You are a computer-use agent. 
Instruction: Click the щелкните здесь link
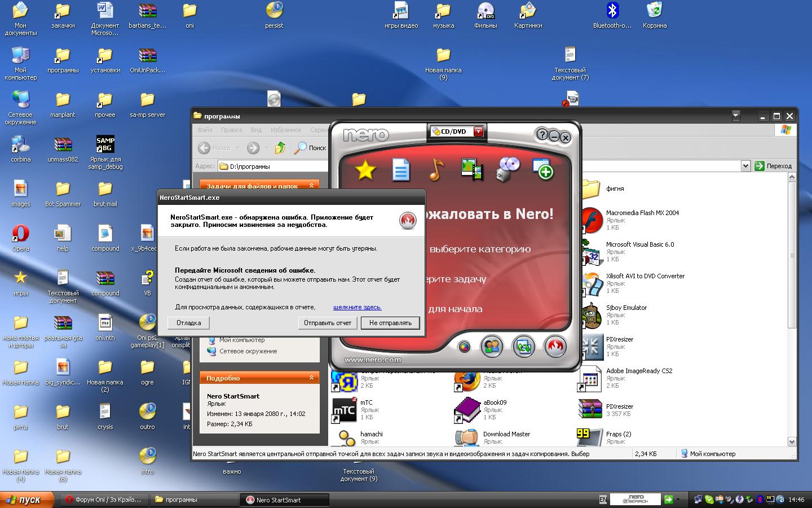coord(357,307)
